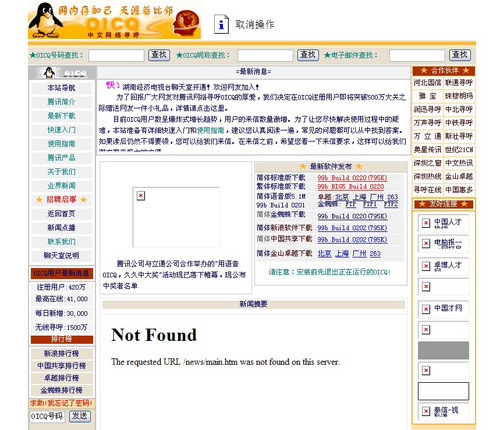Click 查找 button next to OICQ昵称查找 field
Image resolution: width=500 pixels, height=430 pixels.
coord(308,55)
